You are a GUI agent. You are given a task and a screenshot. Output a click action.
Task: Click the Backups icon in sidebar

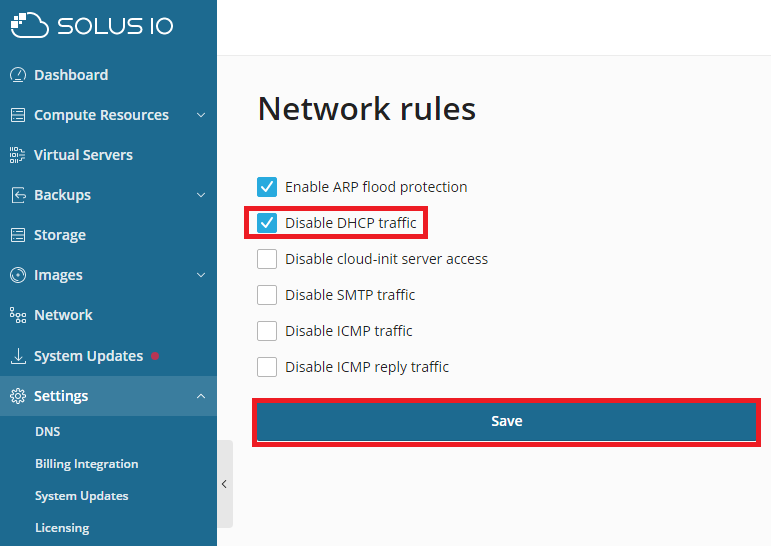[18, 195]
